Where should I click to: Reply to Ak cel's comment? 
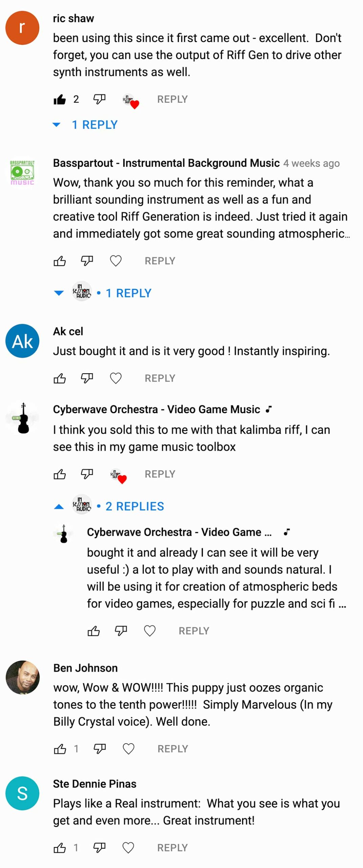click(x=160, y=378)
